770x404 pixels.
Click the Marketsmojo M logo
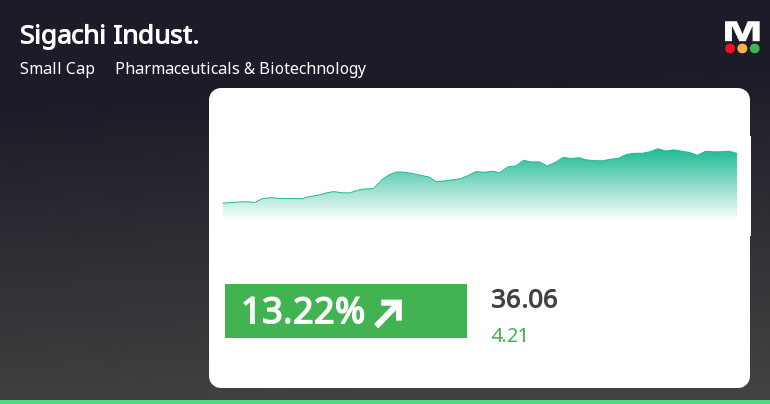point(741,31)
